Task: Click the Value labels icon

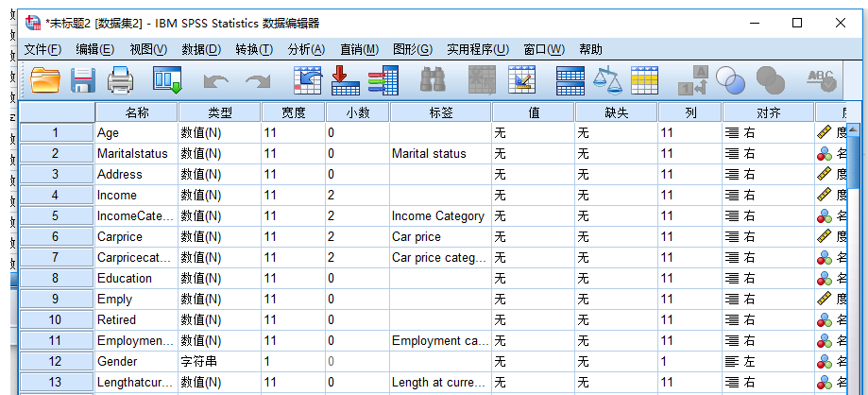Action: (x=693, y=80)
